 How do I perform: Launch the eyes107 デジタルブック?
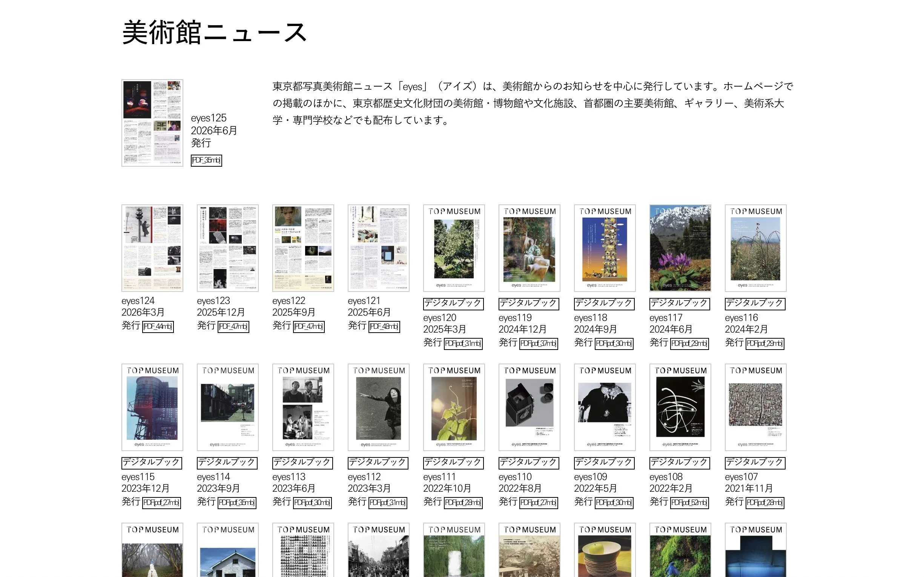755,463
